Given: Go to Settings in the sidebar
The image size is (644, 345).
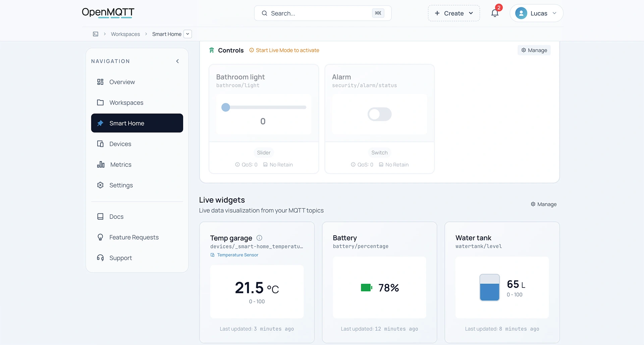Looking at the screenshot, I should tap(121, 185).
